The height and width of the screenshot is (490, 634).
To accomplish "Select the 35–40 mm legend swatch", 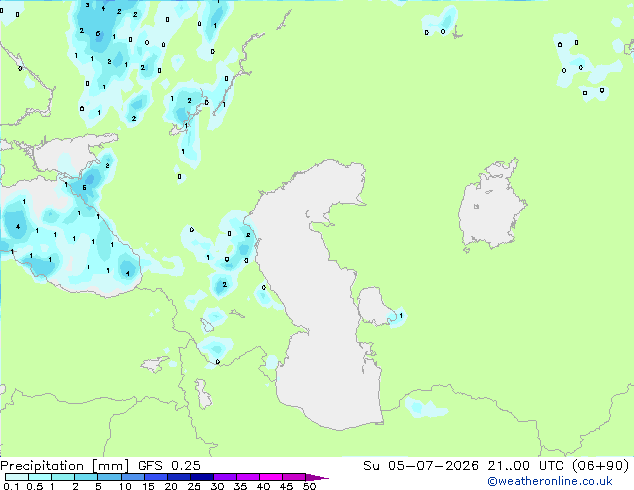I will [247, 477].
